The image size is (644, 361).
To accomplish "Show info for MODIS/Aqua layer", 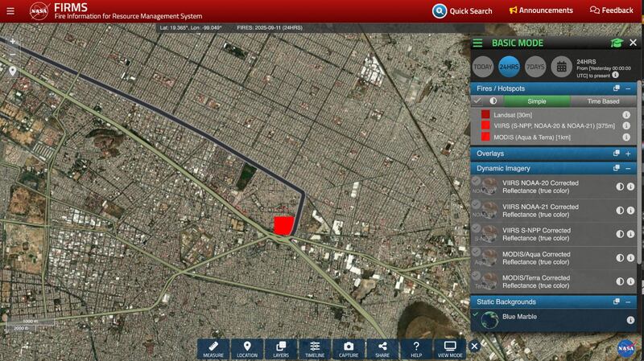I will point(630,258).
